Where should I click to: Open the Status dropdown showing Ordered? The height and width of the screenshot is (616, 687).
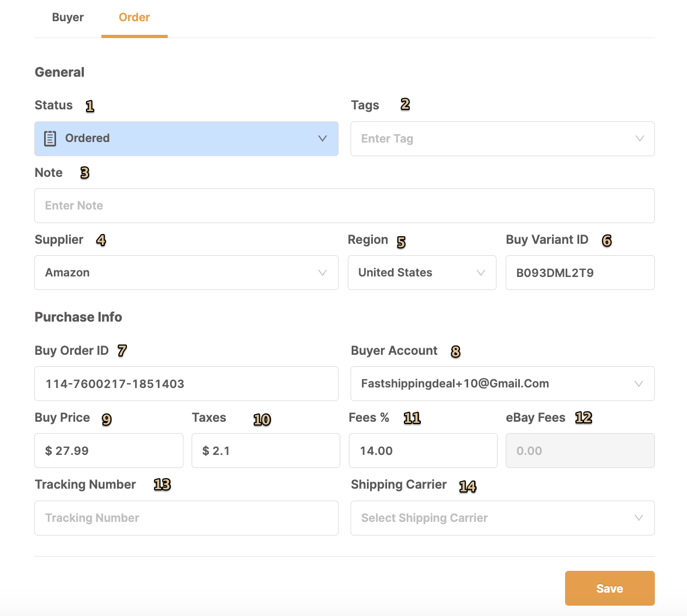186,139
